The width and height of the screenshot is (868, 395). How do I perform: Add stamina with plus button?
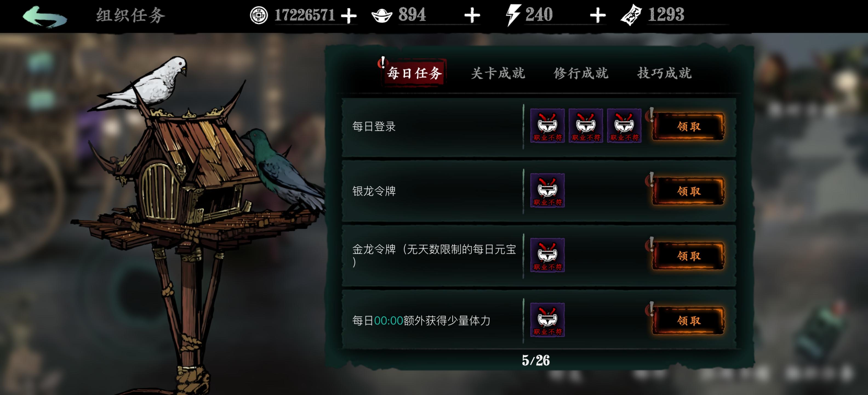(598, 16)
